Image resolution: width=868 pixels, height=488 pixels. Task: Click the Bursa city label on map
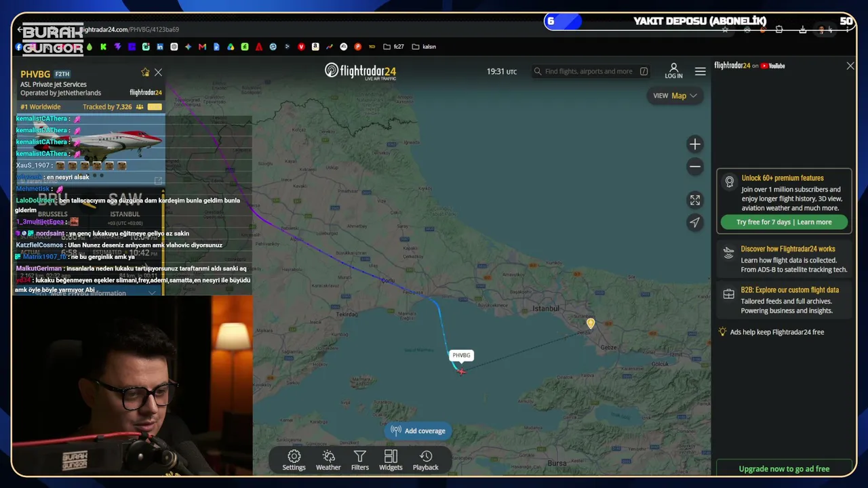point(557,464)
